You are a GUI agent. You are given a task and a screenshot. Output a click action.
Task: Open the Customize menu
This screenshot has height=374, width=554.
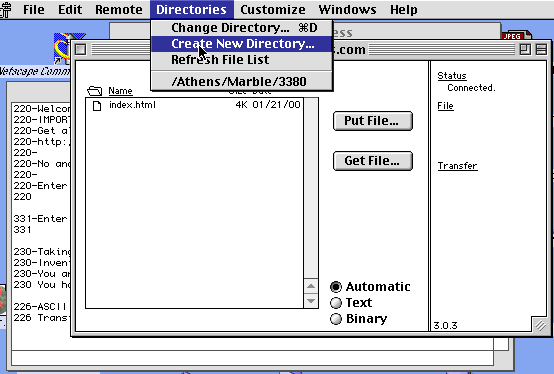pos(273,10)
